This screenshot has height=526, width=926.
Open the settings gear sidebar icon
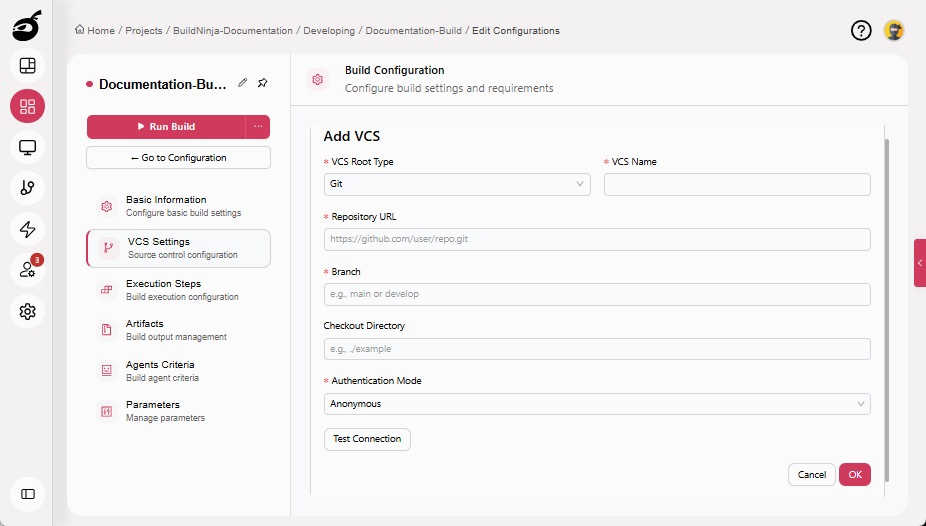point(27,311)
